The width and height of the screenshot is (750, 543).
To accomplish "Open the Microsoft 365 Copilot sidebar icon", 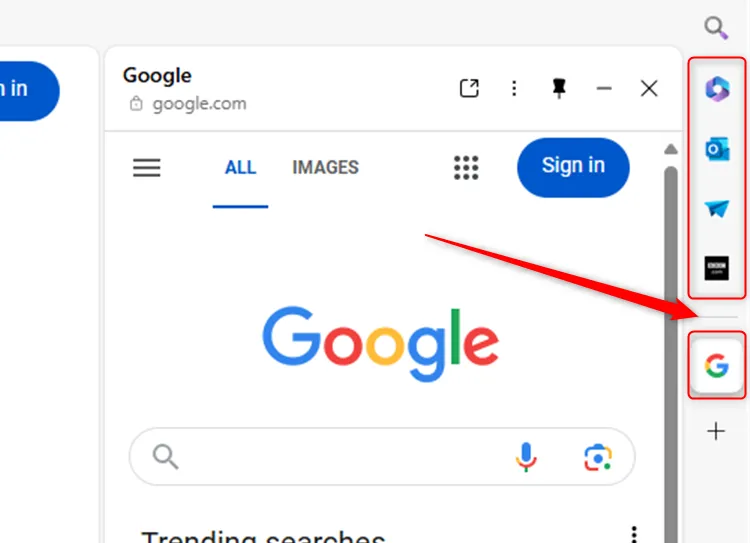I will pos(716,89).
